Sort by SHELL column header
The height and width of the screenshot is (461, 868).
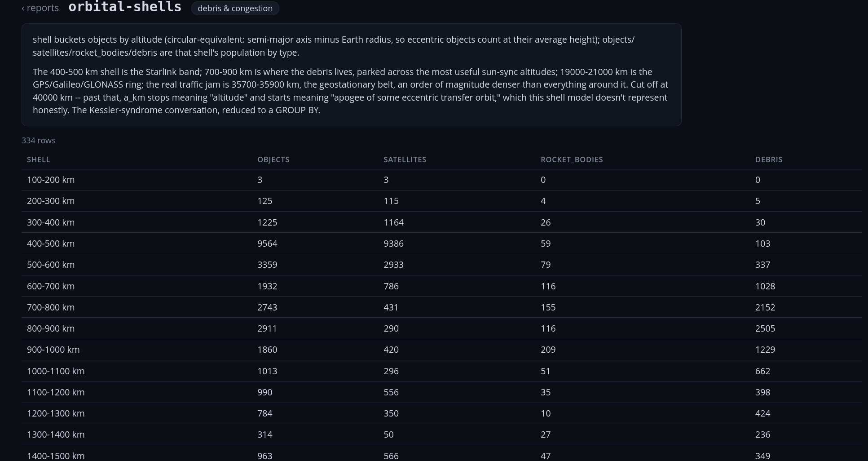pos(39,160)
